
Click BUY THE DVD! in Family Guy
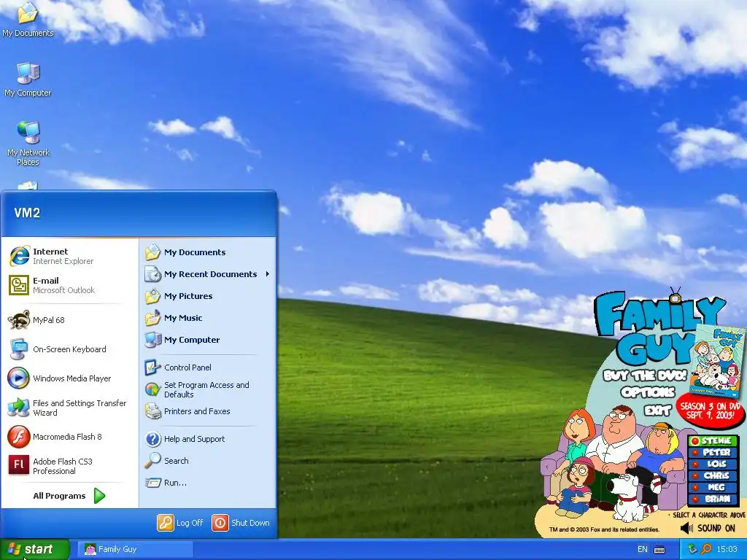[645, 376]
